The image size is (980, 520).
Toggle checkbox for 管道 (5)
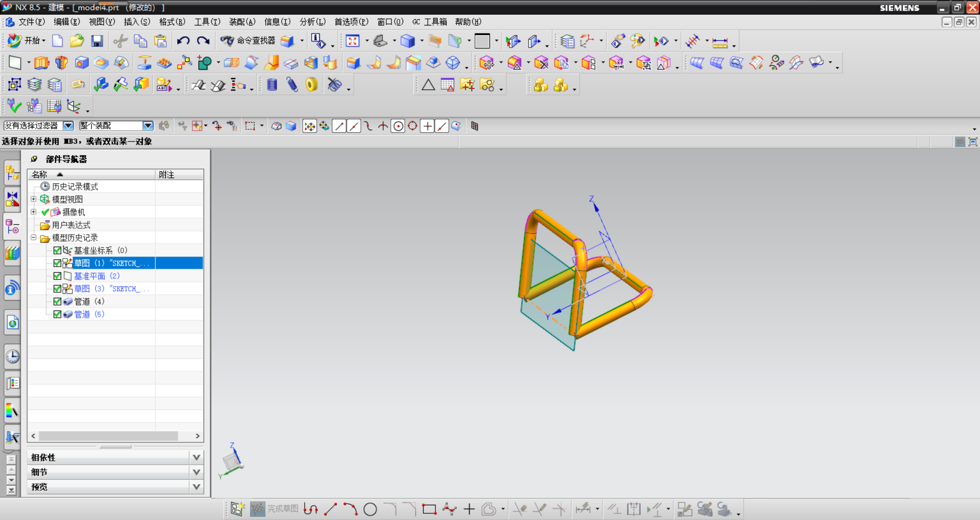click(x=57, y=314)
